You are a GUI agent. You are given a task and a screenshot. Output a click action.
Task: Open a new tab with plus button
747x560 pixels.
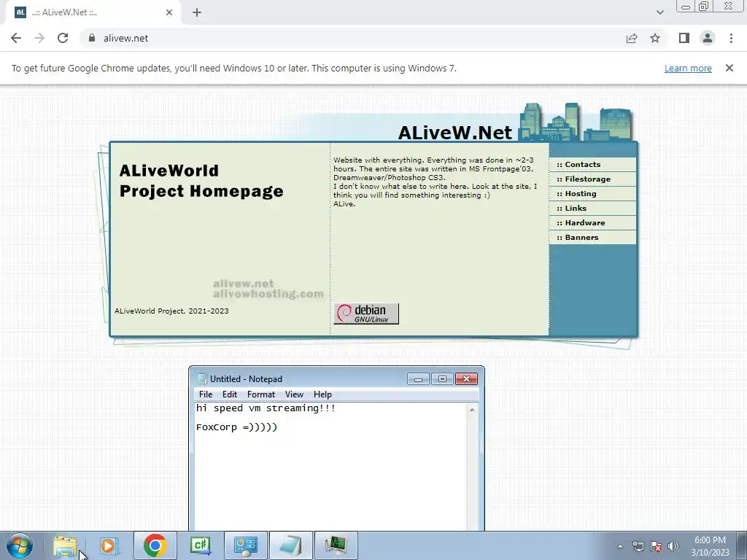coord(197,12)
